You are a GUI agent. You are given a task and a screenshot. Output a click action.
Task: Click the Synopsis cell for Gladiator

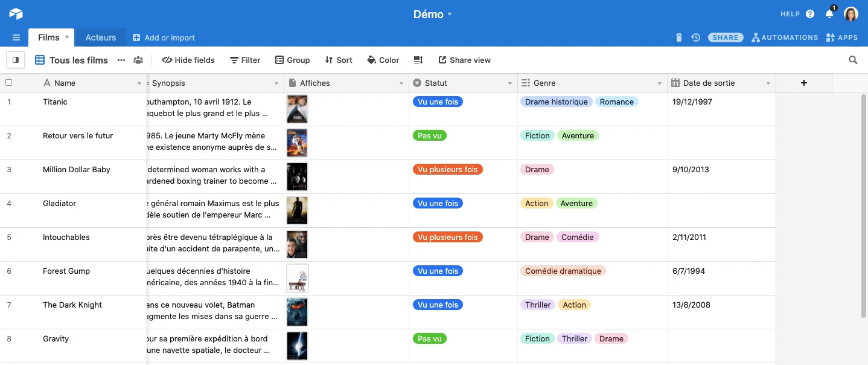[x=215, y=211]
